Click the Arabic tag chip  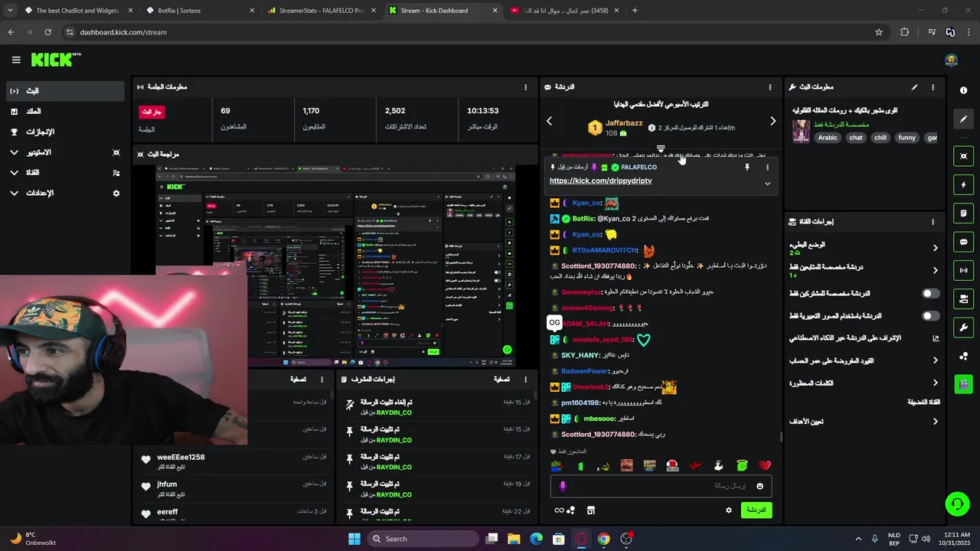pos(828,138)
